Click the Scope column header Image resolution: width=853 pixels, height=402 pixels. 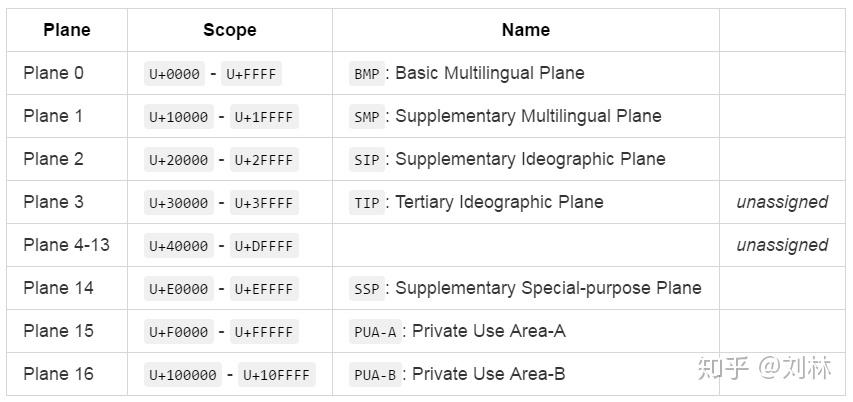click(x=229, y=30)
